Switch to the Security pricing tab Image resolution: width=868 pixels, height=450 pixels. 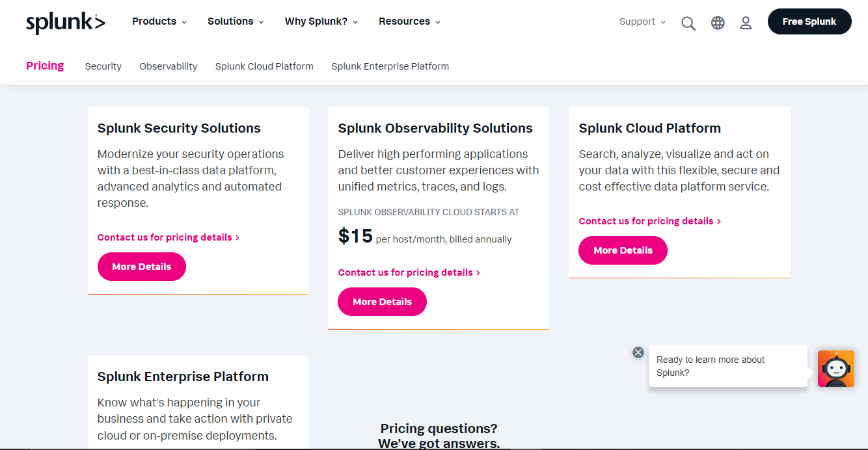(x=103, y=66)
